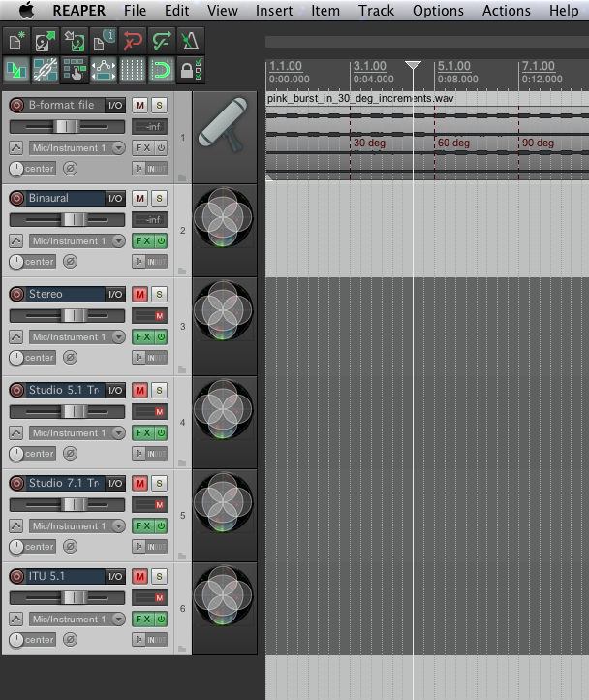Viewport: 589px width, 700px height.
Task: Click volume fader on B-format file track
Action: (68, 127)
